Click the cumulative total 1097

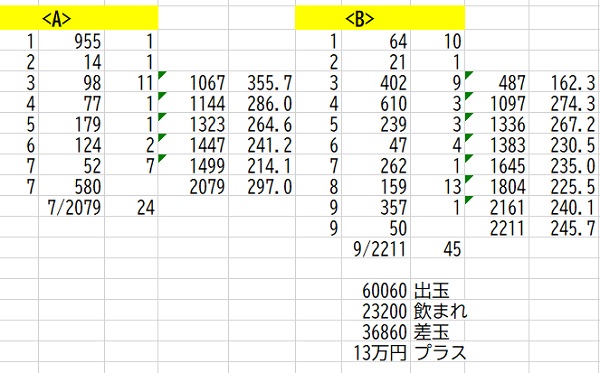tap(497, 103)
